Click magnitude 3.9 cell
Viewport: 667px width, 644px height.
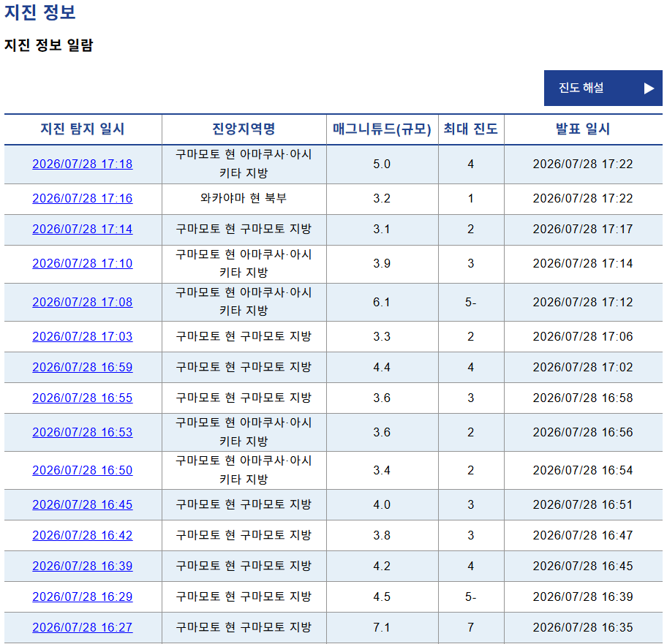tap(382, 264)
